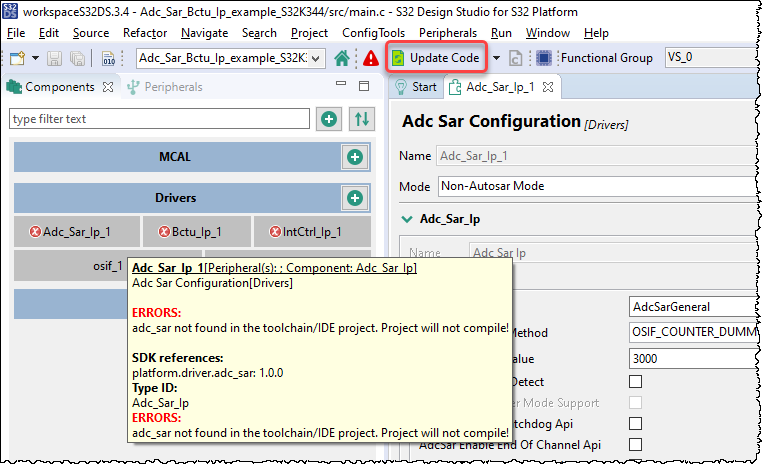Click the error icon on Adc_Sar_Ip_1

click(x=35, y=232)
